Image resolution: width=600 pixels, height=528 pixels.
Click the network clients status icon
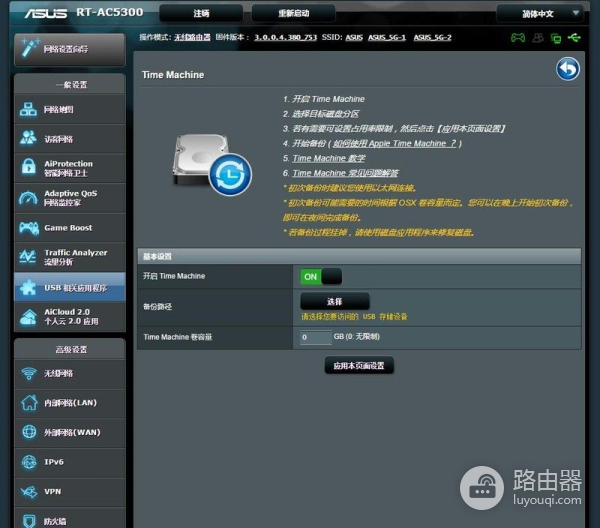point(556,38)
